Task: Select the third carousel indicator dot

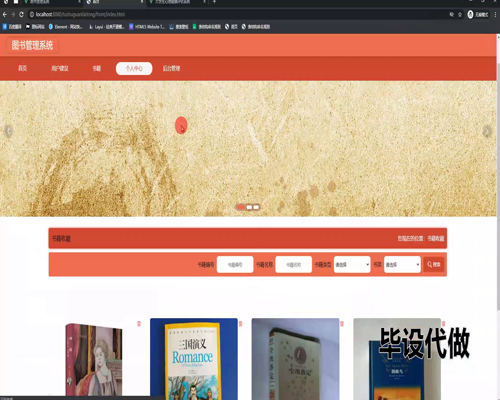Action: click(x=256, y=207)
